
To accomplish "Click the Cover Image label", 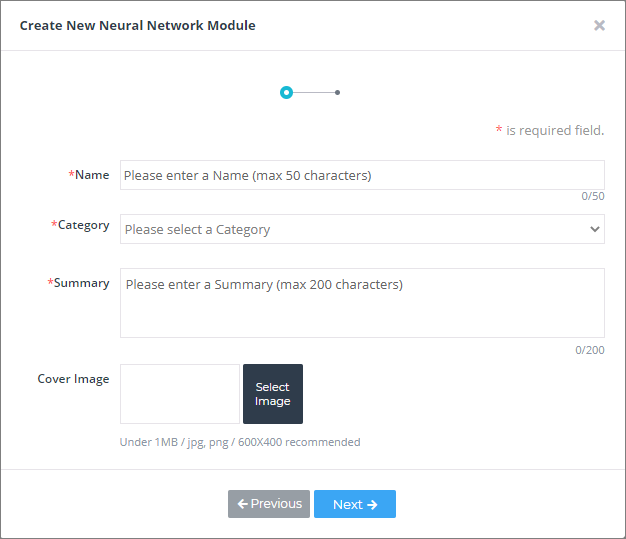I will [x=73, y=379].
